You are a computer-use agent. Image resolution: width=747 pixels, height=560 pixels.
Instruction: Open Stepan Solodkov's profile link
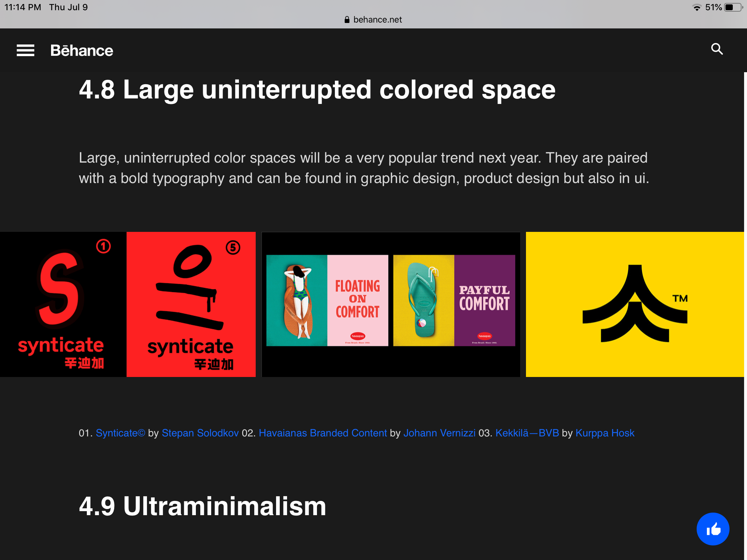coord(200,433)
